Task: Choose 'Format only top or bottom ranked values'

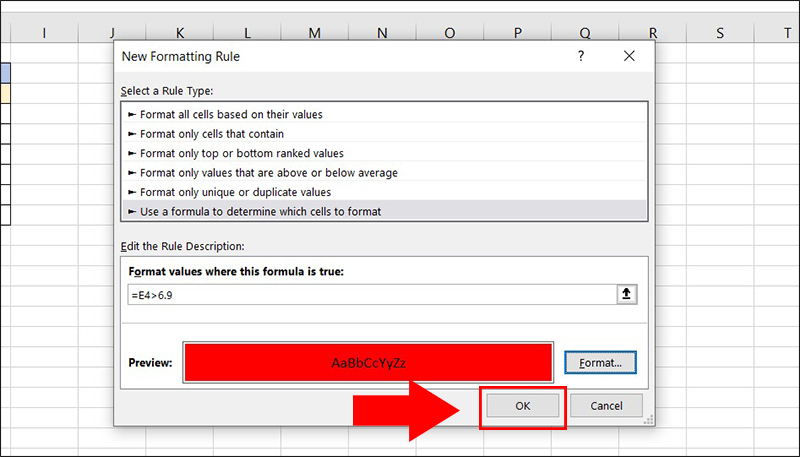Action: tap(384, 153)
